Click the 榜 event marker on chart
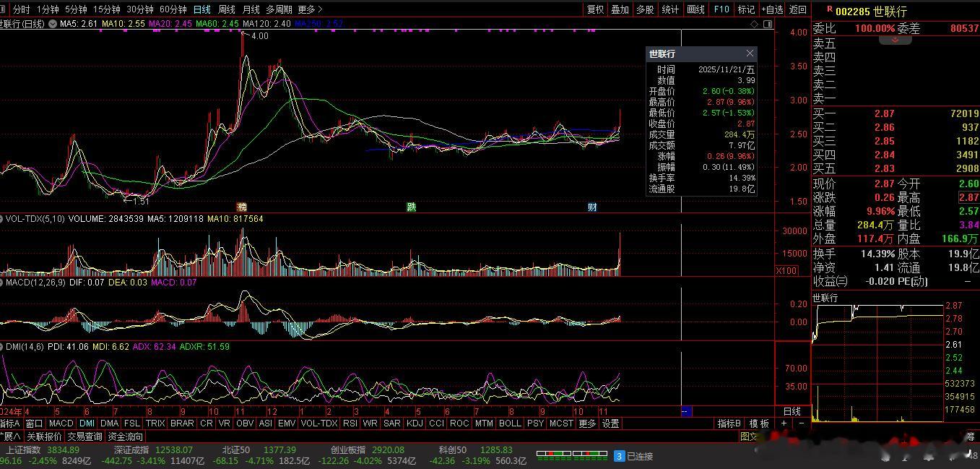The height and width of the screenshot is (469, 980). pos(242,207)
